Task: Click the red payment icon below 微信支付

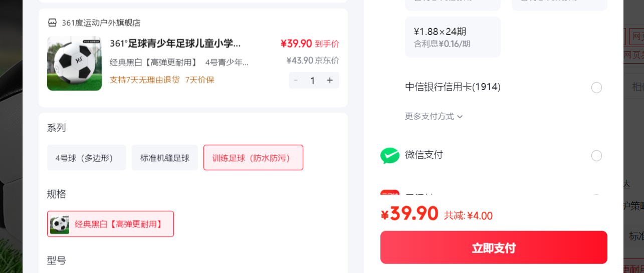Action: tap(389, 193)
